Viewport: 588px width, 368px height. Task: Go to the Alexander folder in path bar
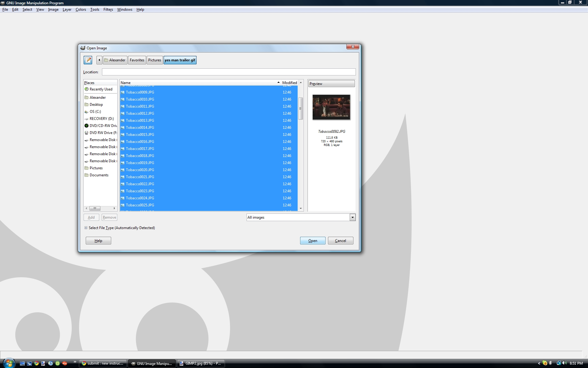coord(115,60)
